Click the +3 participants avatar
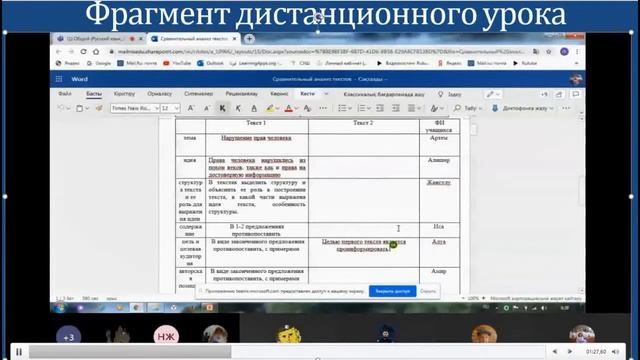Viewport: 640px width, 360px height. pyautogui.click(x=69, y=336)
